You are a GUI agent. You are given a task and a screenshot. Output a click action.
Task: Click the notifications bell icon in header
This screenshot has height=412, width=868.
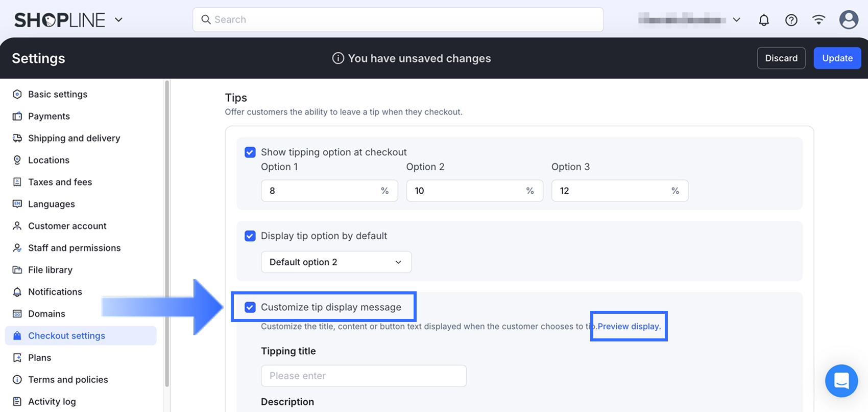764,20
